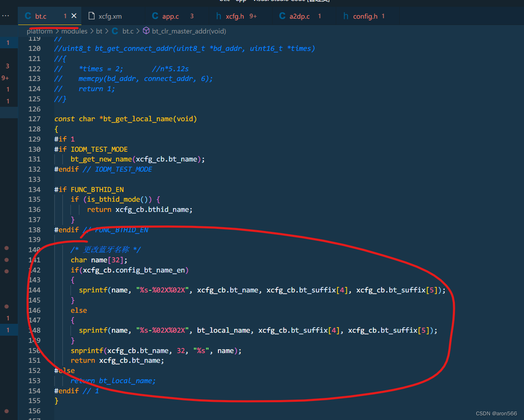Click the C icon on app.c tab

[155, 16]
